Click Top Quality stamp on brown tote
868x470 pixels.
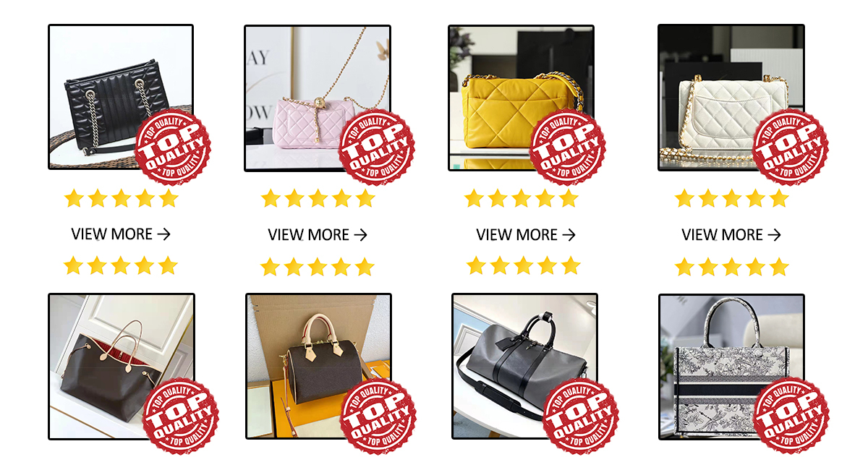pyautogui.click(x=181, y=416)
